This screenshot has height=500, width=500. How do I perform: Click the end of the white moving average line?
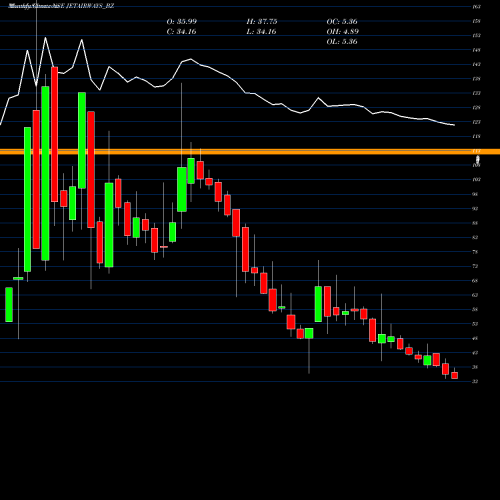coord(454,125)
